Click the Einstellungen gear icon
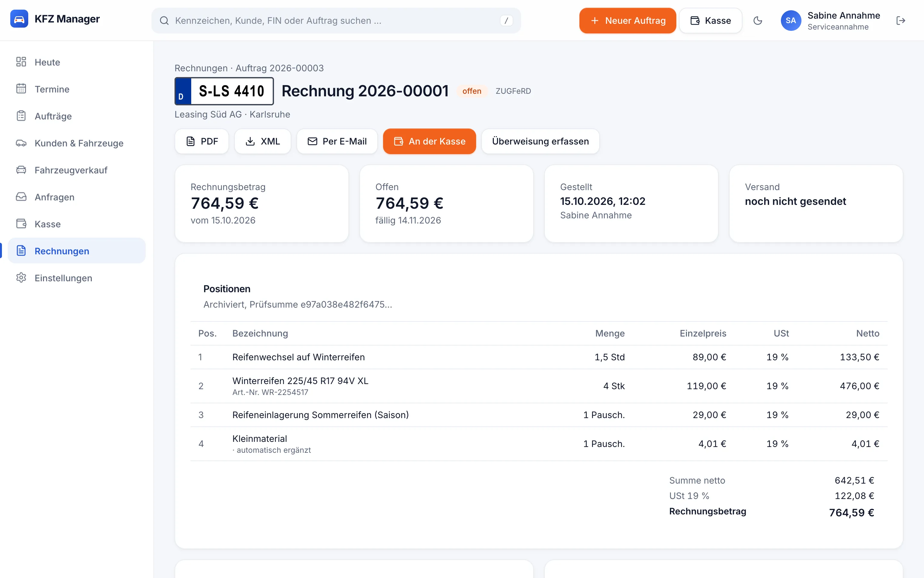 [x=21, y=277]
